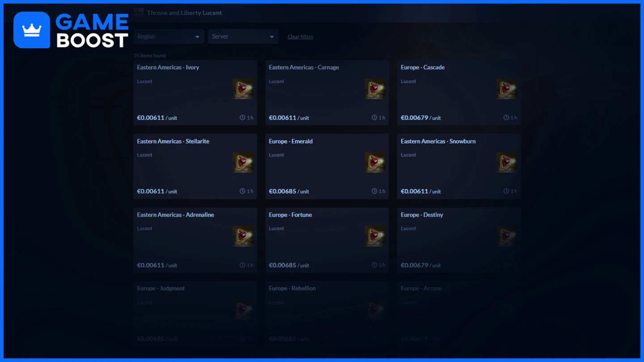Click the €0.00611 price on the Ivory card
Viewport: 644px width, 362px height.
coord(151,118)
